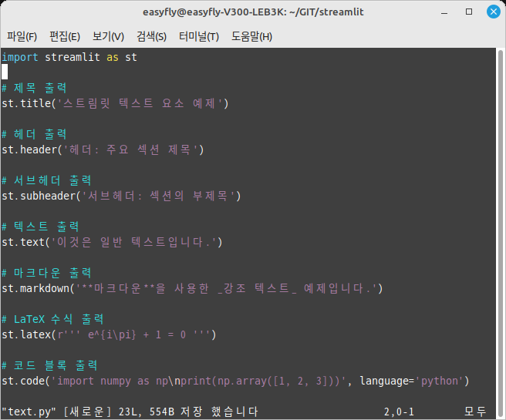Open the 도움말(H) menu
Image resolution: width=506 pixels, height=420 pixels.
click(251, 36)
